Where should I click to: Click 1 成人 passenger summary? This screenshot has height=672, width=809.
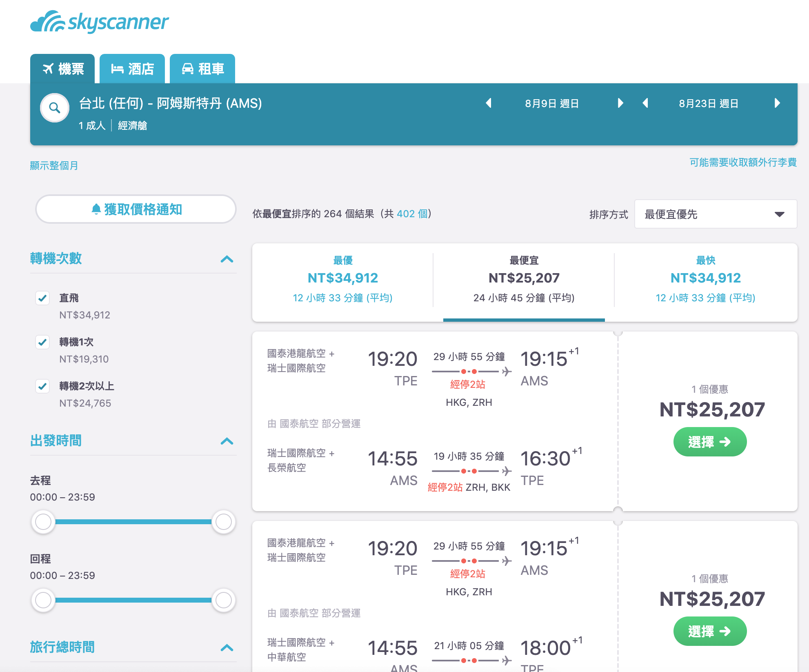tap(92, 125)
